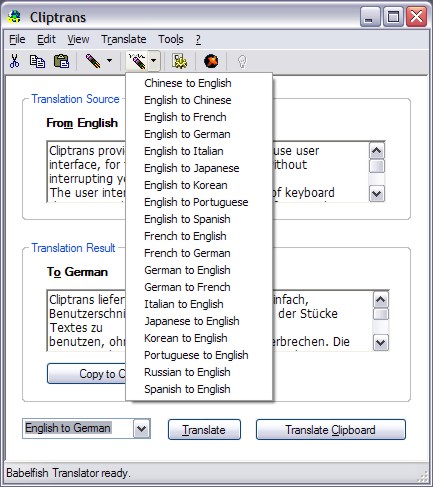Choose English to Spanish
This screenshot has width=433, height=487.
[199, 219]
